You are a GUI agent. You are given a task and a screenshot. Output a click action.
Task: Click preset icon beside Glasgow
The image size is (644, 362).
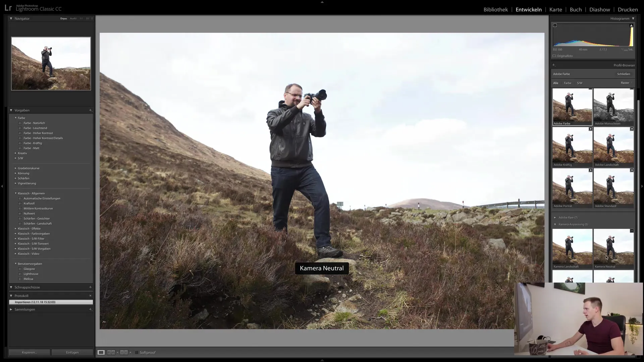click(20, 269)
